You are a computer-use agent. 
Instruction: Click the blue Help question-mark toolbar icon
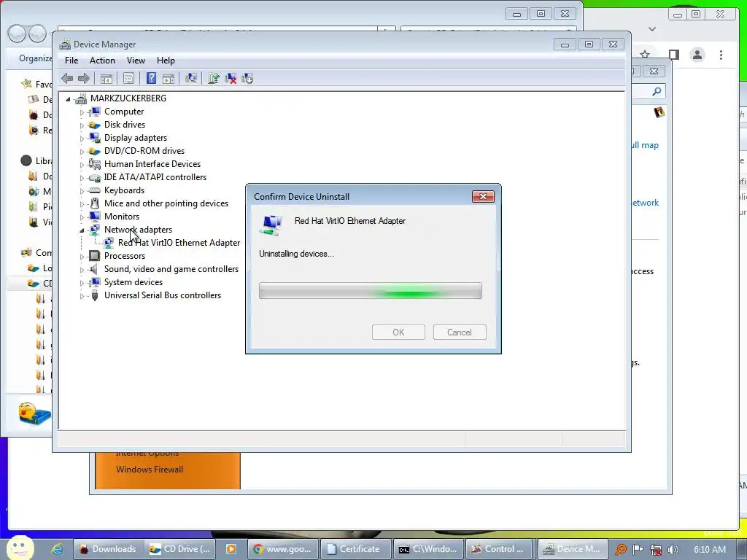pyautogui.click(x=151, y=78)
